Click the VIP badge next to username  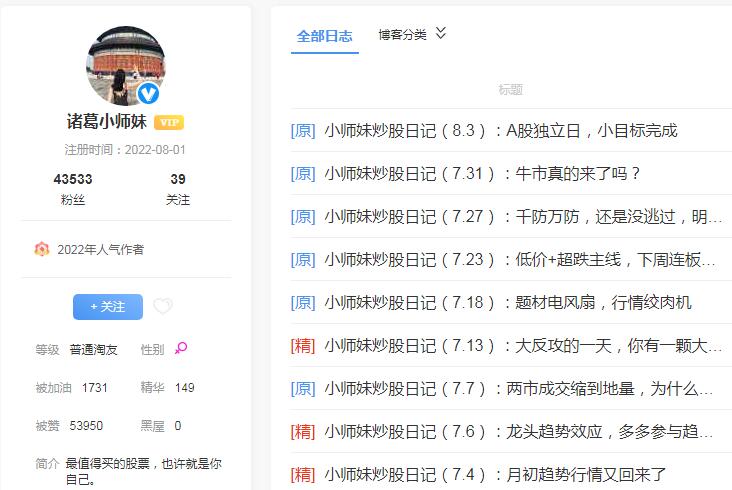[169, 122]
